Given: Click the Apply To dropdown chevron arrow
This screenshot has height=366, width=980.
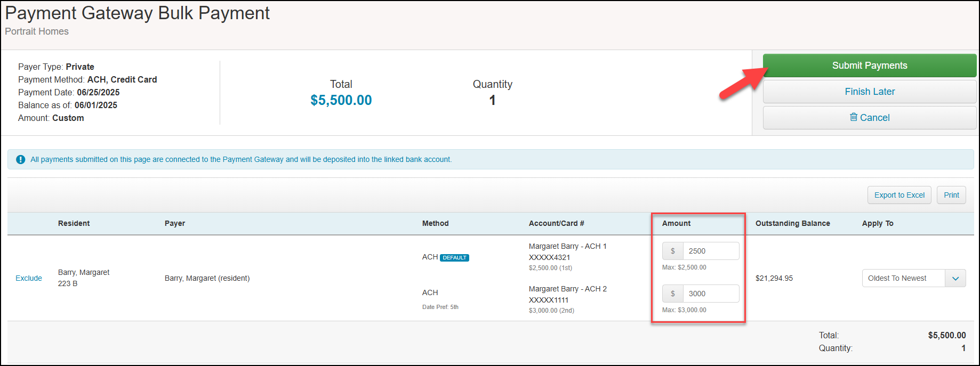Looking at the screenshot, I should pyautogui.click(x=955, y=278).
